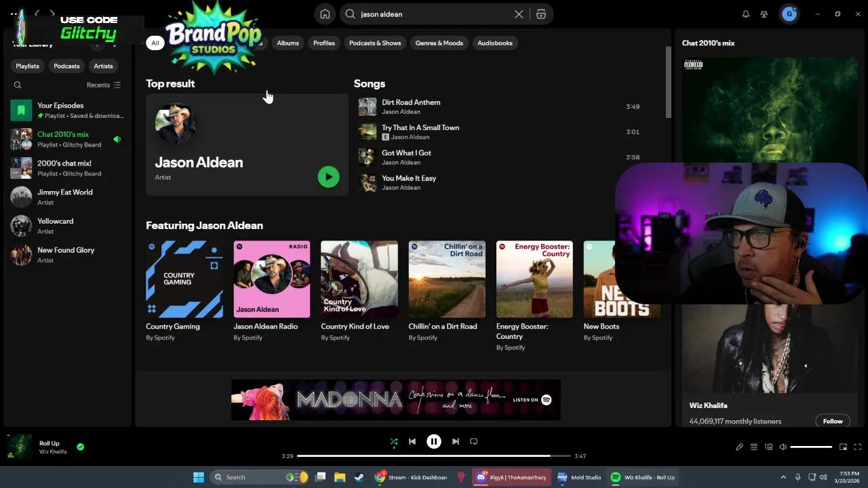Switch to the Meld Studio taskbar window
Viewport: 868px width, 488px height.
pyautogui.click(x=578, y=477)
